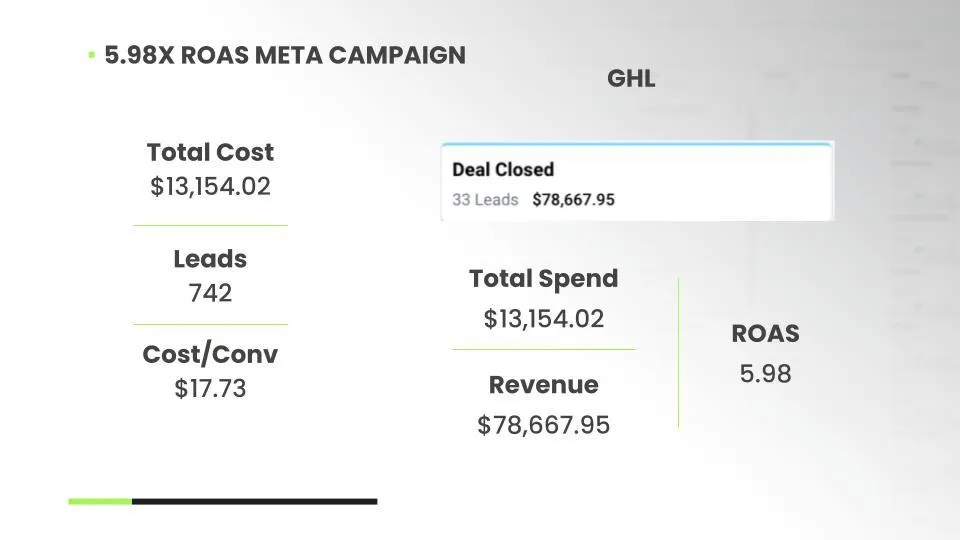Select the Total Spend heading
Viewport: 960px width, 540px height.
[544, 279]
